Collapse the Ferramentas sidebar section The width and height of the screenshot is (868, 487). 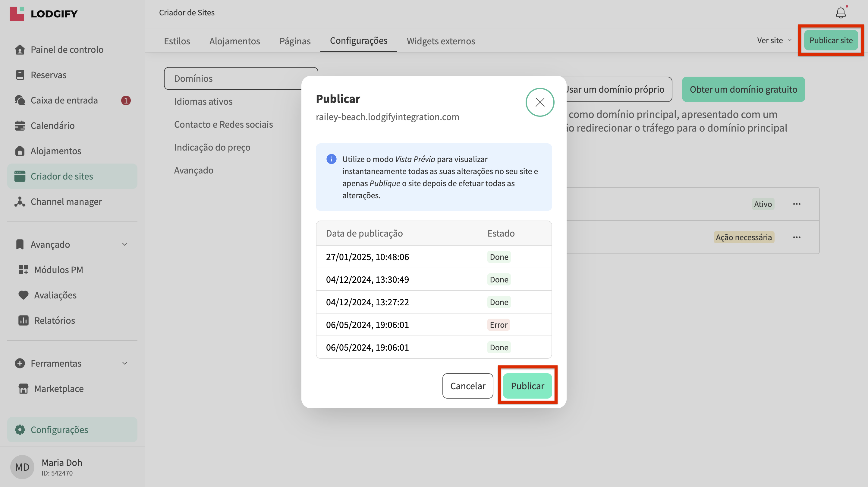pyautogui.click(x=124, y=363)
